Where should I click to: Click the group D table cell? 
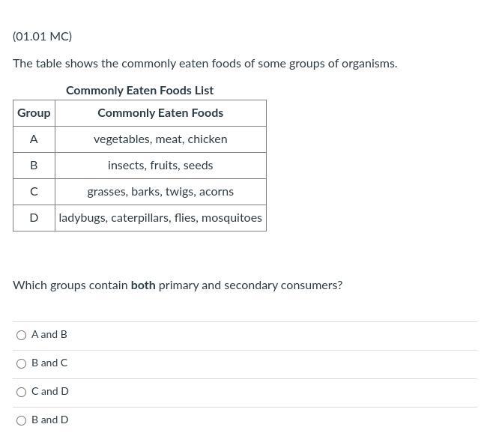pos(34,218)
